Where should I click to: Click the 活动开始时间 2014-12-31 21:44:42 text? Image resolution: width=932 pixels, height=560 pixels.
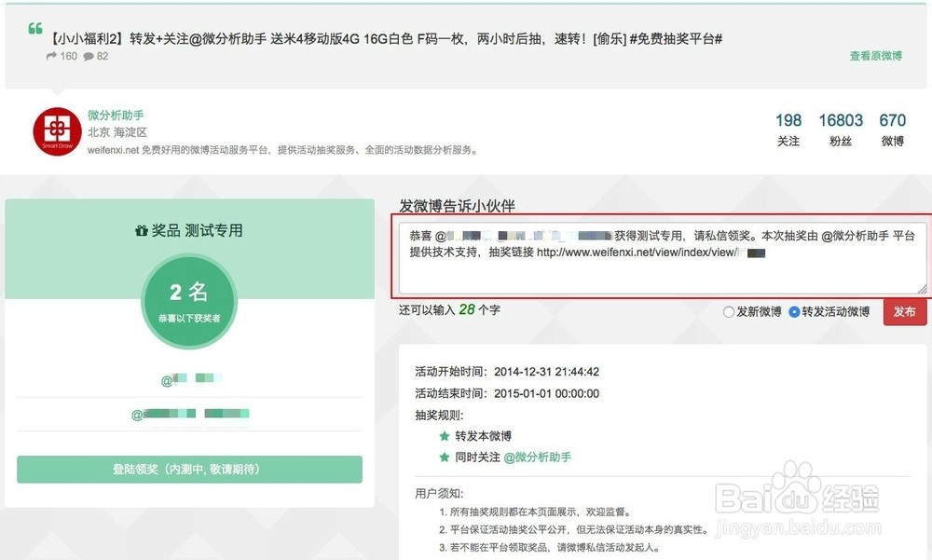tap(507, 372)
